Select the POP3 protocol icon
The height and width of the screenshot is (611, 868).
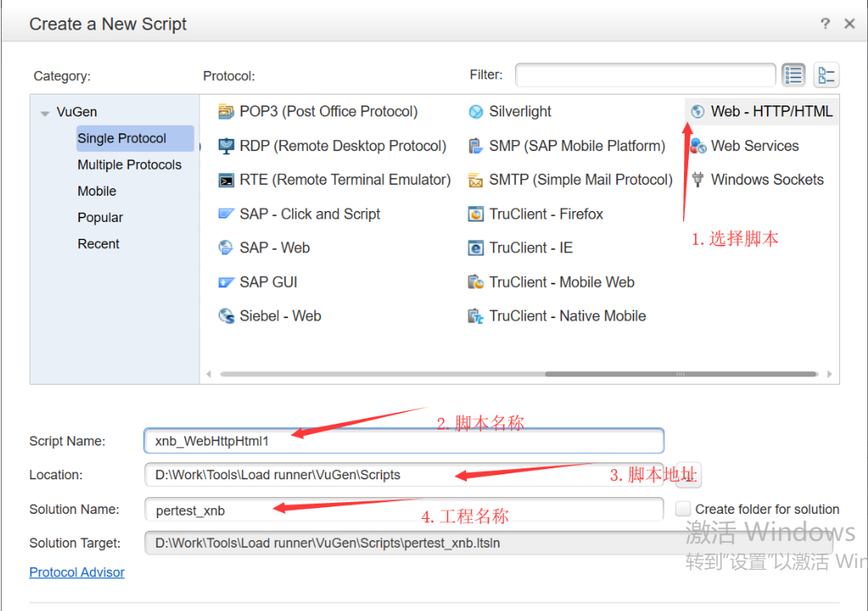pyautogui.click(x=225, y=111)
